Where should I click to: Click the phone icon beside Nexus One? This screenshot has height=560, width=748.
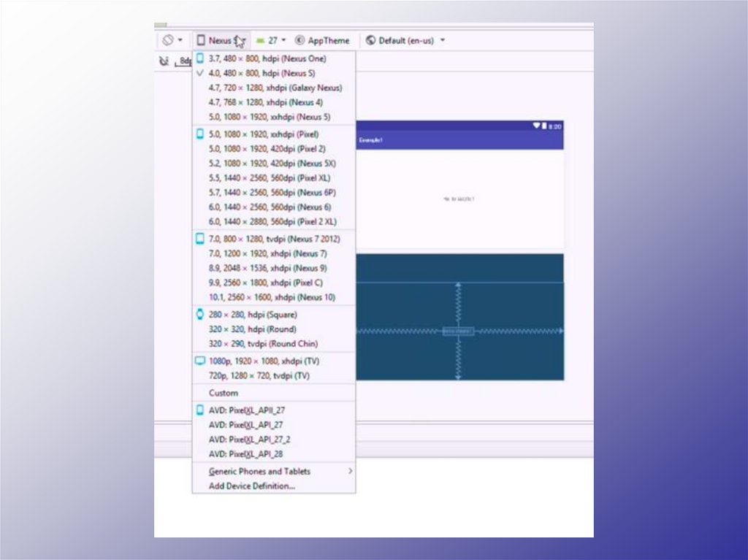coord(200,58)
